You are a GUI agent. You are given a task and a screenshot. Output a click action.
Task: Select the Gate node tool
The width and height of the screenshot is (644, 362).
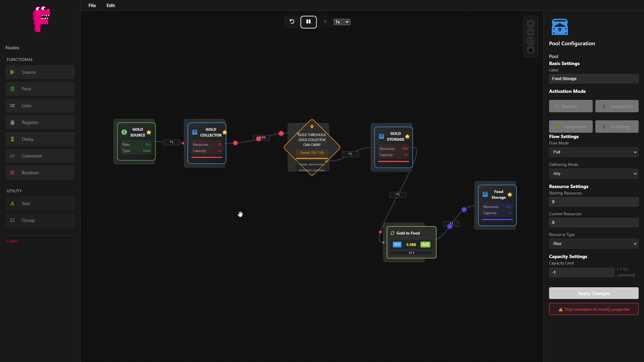tap(40, 105)
